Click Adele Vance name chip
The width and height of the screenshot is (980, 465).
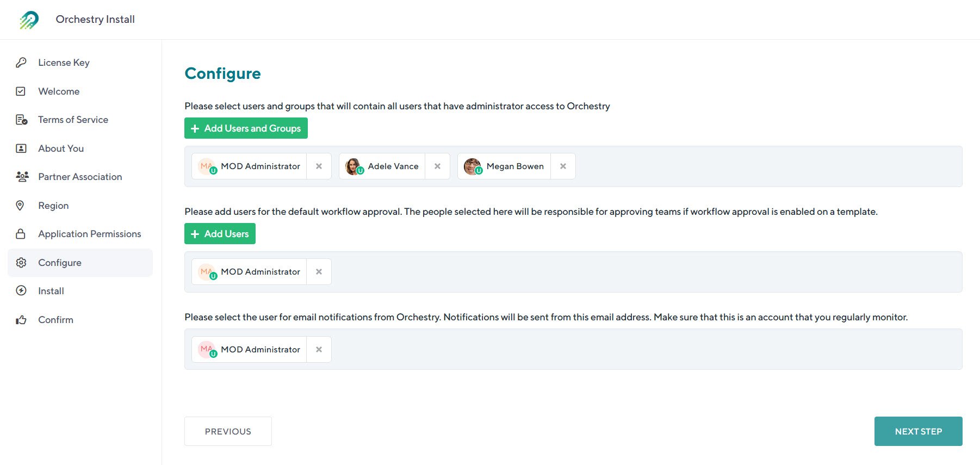393,166
